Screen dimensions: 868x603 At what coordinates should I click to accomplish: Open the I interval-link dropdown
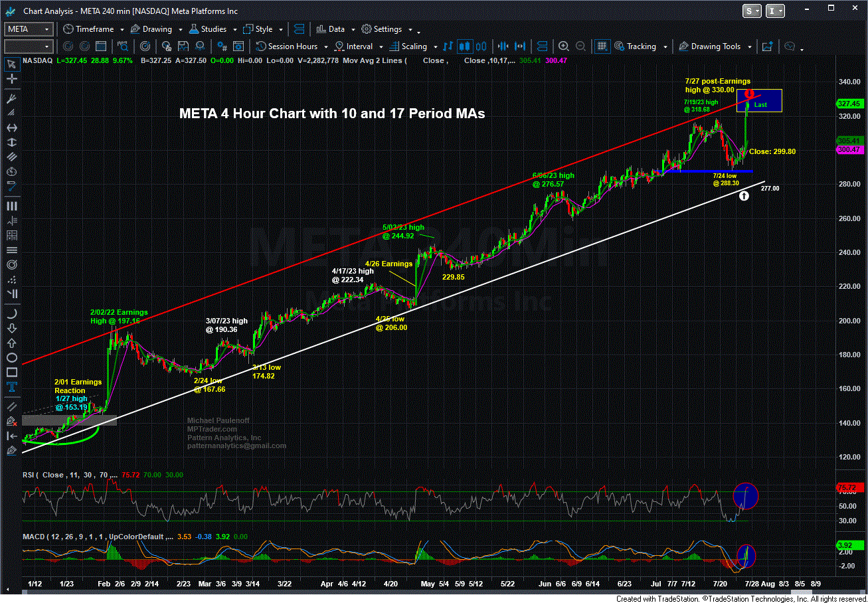776,11
